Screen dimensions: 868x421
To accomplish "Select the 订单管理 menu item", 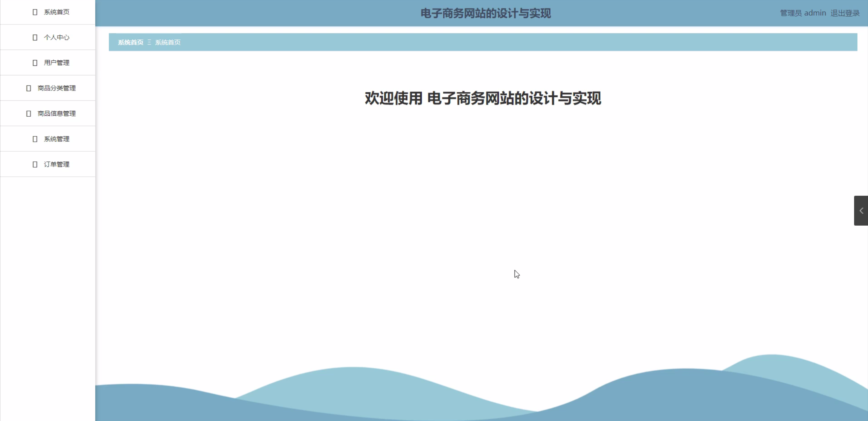I will pos(56,165).
